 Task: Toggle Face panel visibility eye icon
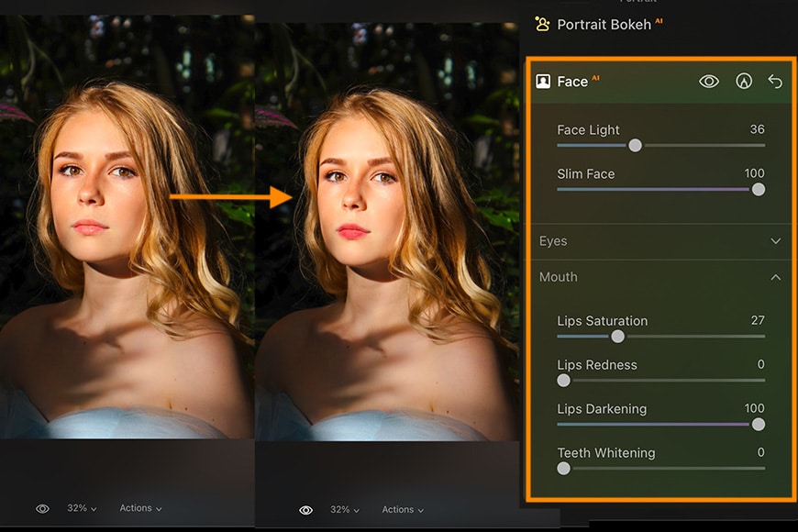[x=709, y=81]
